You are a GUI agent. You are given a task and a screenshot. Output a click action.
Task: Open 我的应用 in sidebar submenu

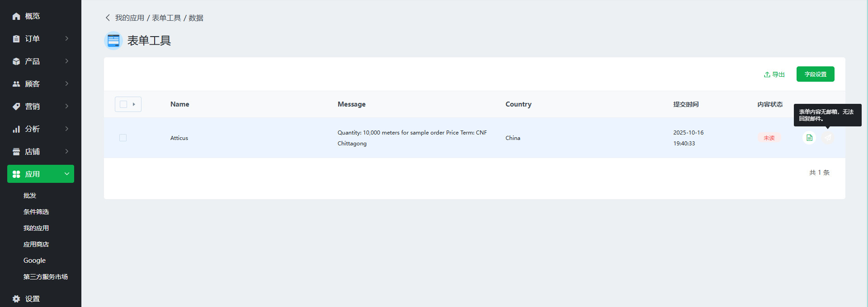pos(36,228)
